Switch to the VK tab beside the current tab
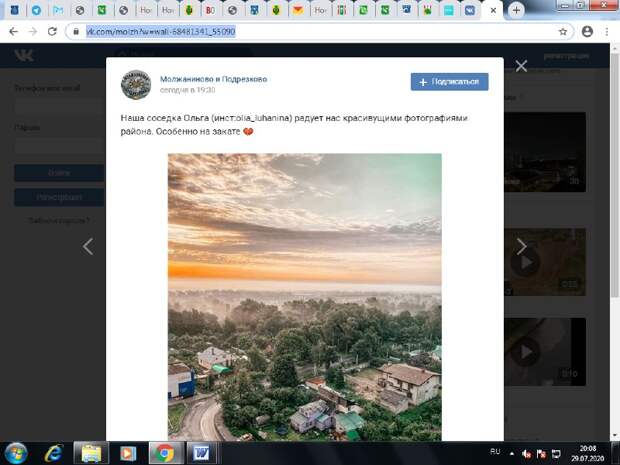The image size is (620, 465). pyautogui.click(x=470, y=10)
